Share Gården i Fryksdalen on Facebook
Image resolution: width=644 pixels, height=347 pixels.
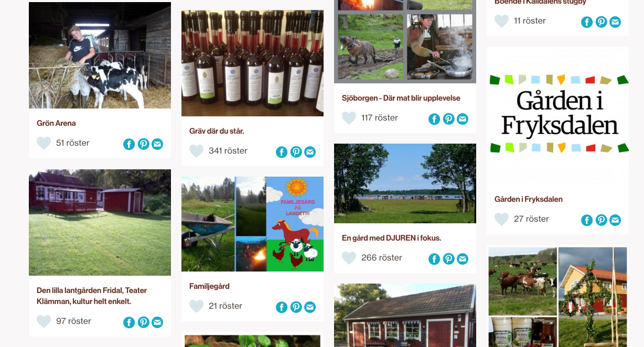(x=587, y=220)
